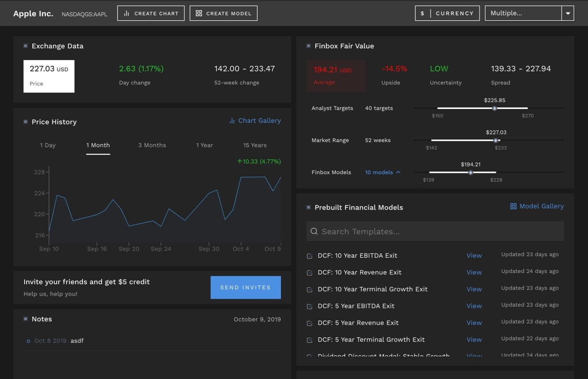Toggle checkbox for DCF: 10 Year Terminal Growth Exit
588x379 pixels.
click(310, 289)
